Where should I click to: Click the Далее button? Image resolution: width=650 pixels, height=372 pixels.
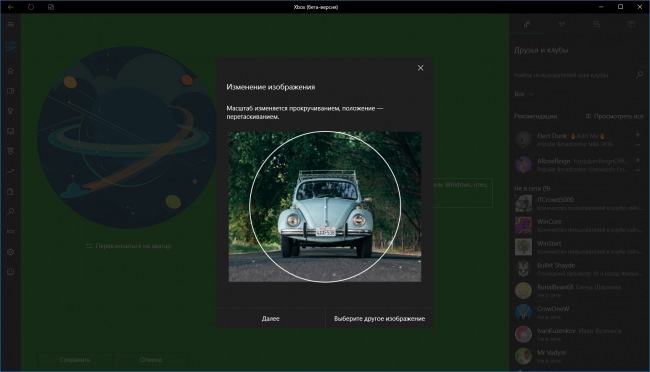tap(271, 319)
